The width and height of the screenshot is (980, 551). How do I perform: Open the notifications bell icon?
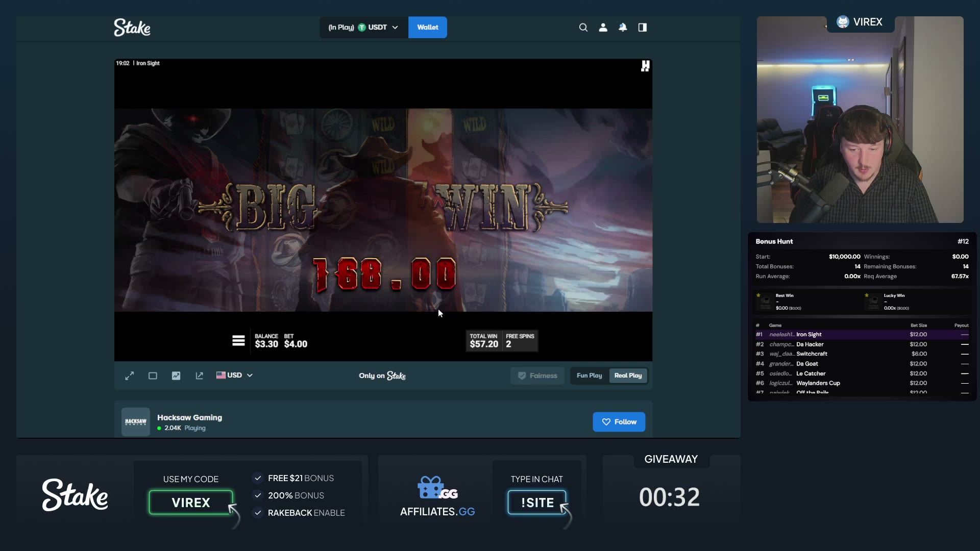point(623,28)
